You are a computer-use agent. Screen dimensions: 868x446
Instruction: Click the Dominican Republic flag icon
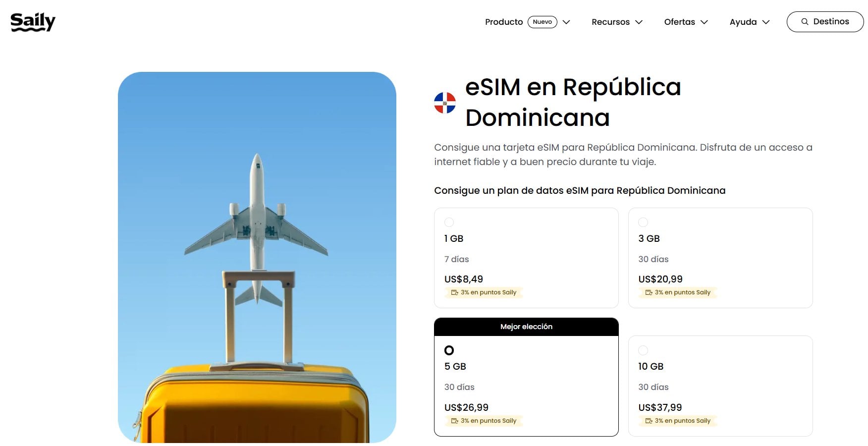(444, 103)
